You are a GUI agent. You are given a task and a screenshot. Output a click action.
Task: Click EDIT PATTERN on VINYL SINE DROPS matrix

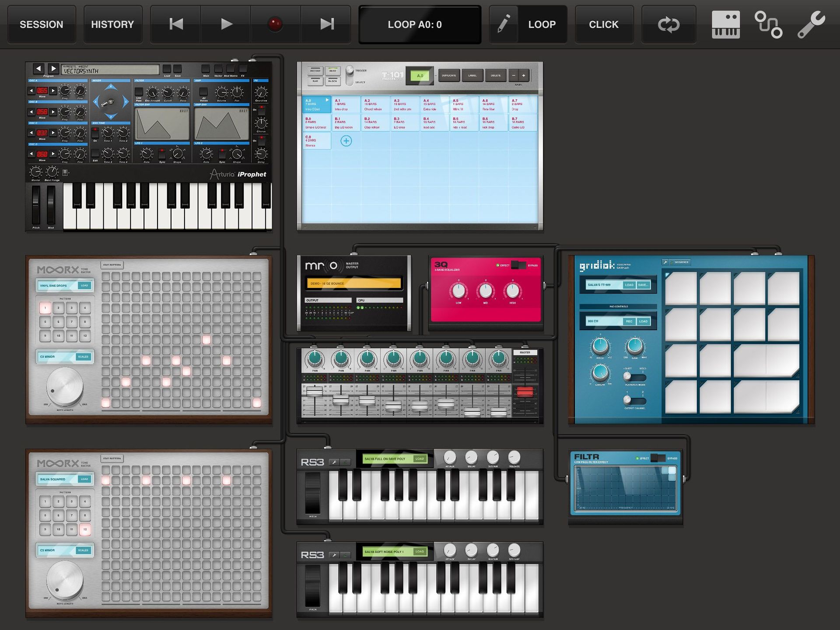coord(112,265)
